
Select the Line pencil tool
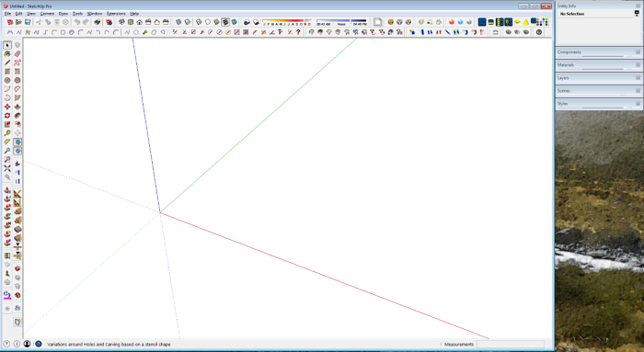[7, 62]
